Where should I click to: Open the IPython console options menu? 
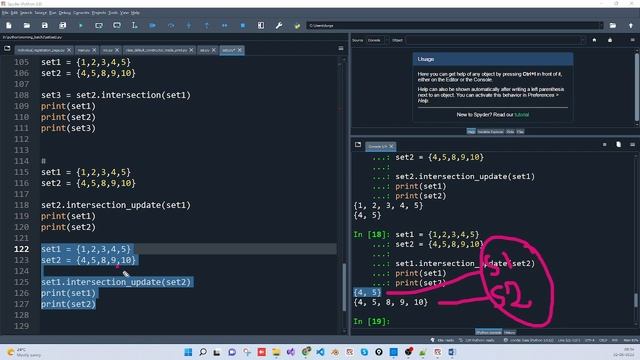pyautogui.click(x=632, y=144)
